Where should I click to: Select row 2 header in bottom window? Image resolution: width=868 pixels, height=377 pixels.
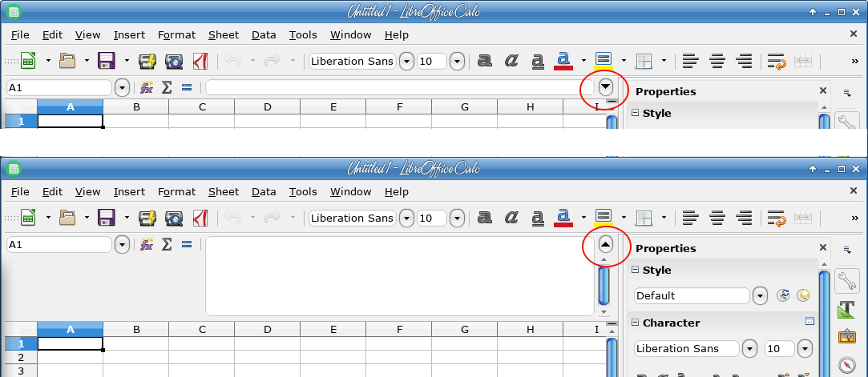pos(21,357)
